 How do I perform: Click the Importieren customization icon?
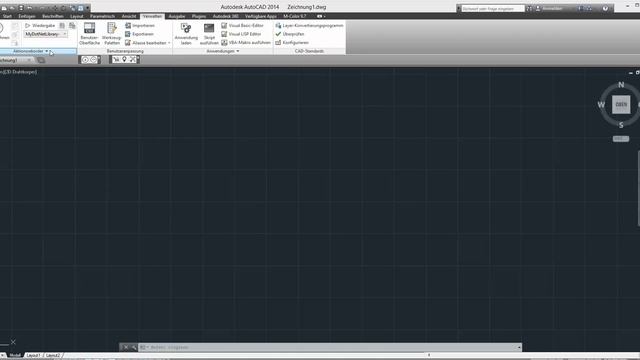pyautogui.click(x=128, y=25)
